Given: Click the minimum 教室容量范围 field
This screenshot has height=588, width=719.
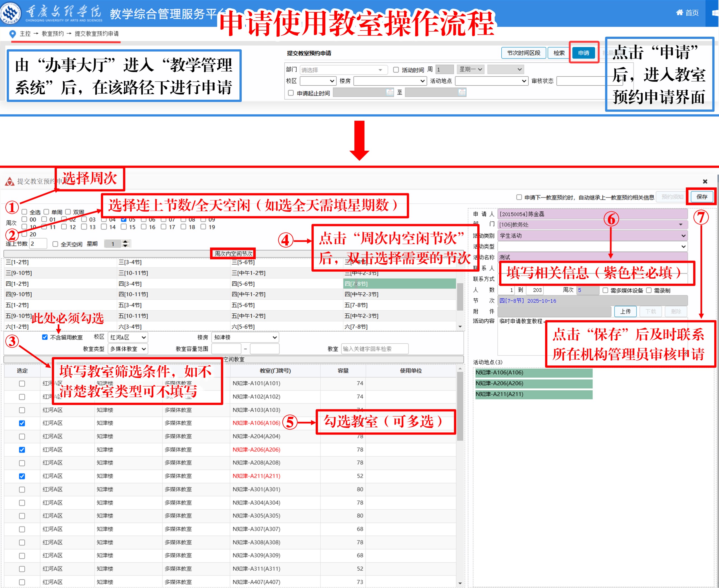Looking at the screenshot, I should tap(226, 349).
